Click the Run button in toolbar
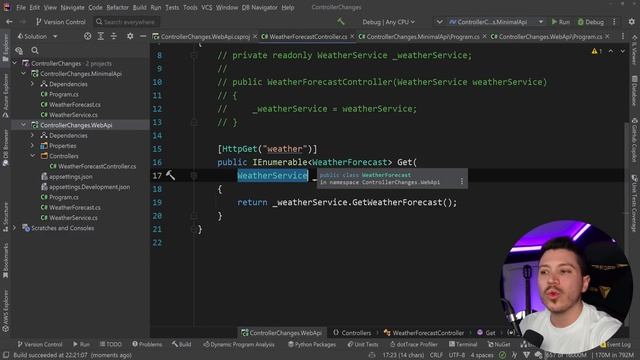 tap(560, 22)
